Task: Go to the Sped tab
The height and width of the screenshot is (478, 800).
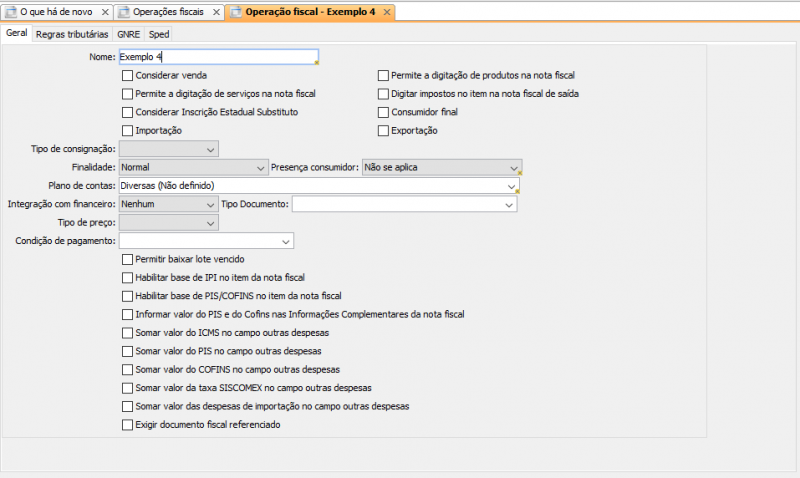Action: point(159,33)
